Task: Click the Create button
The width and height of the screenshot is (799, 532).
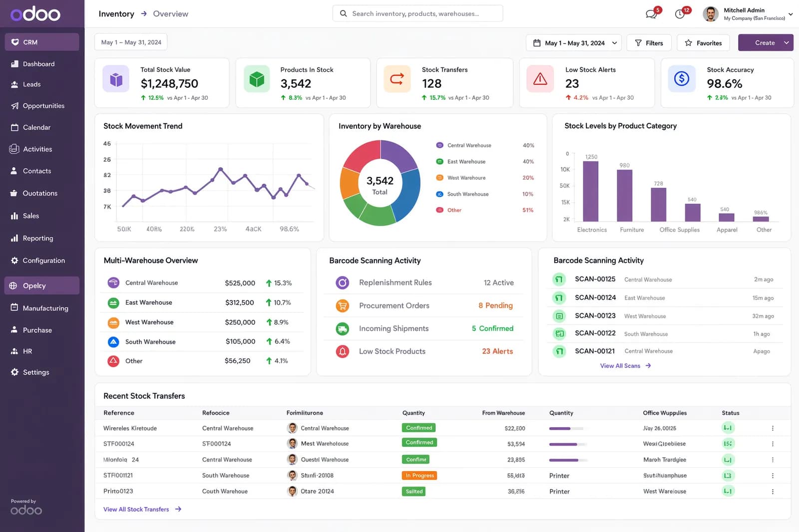Action: coord(765,43)
